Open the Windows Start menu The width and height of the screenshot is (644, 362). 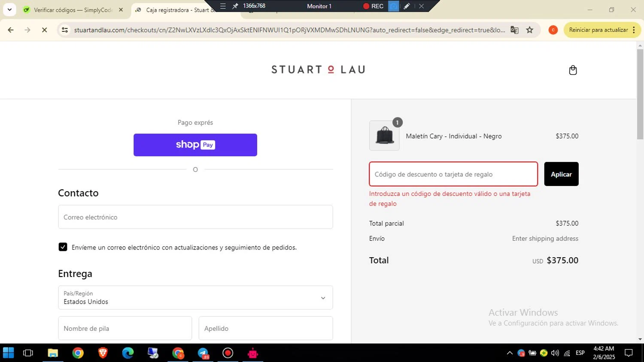click(x=8, y=353)
